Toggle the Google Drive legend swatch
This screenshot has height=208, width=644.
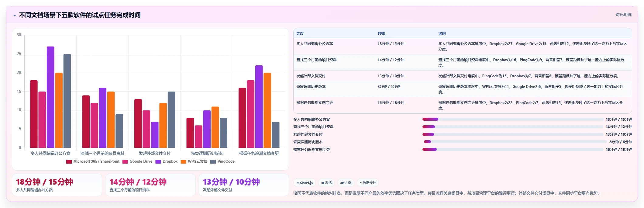pos(125,161)
